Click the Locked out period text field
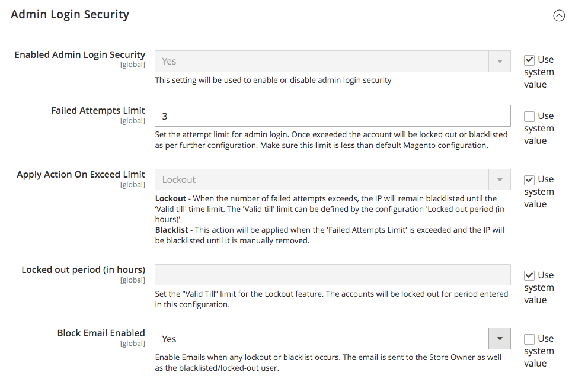Viewport: 588px width, 382px height. point(332,275)
